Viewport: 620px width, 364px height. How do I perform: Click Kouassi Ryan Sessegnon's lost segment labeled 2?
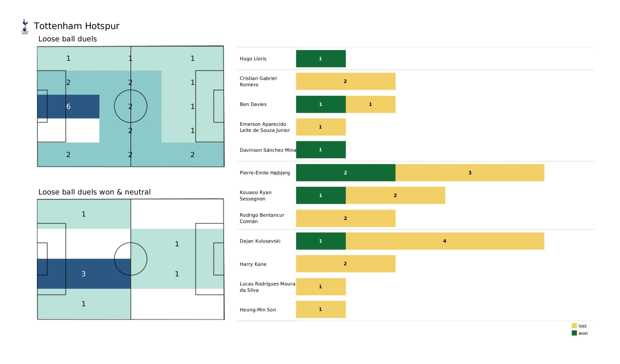coord(395,195)
